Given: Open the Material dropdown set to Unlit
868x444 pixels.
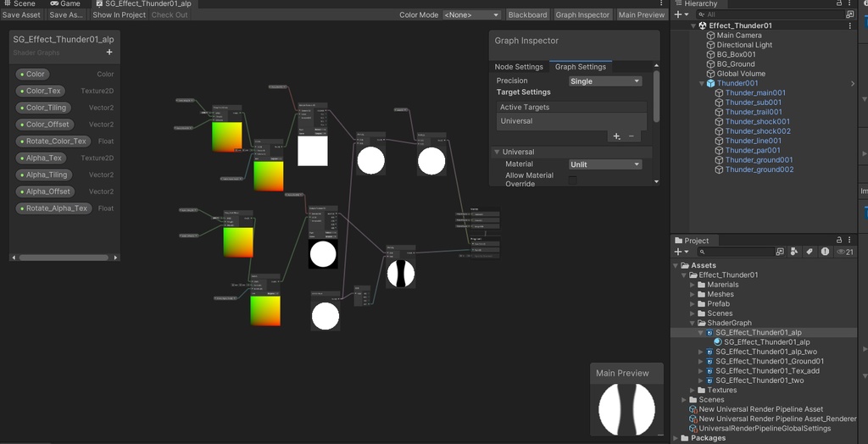Looking at the screenshot, I should pyautogui.click(x=605, y=164).
